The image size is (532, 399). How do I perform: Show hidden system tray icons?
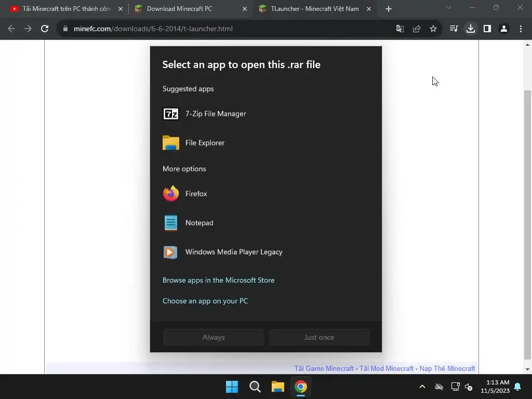click(422, 387)
